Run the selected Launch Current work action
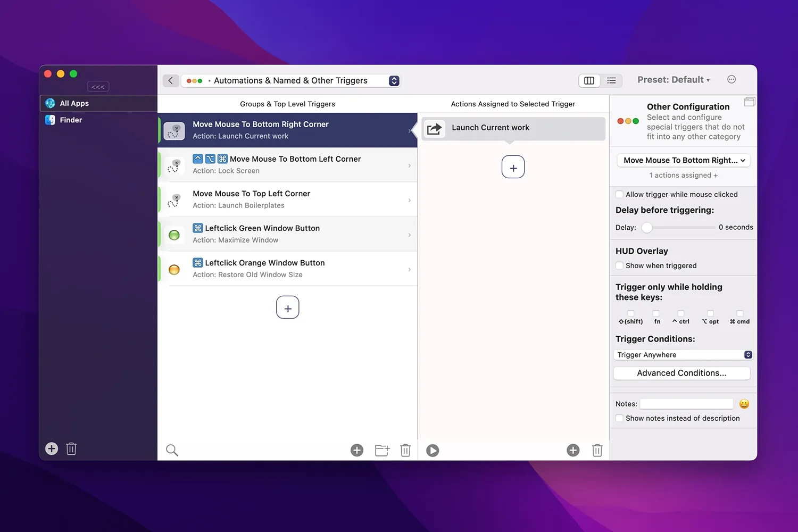The image size is (798, 532). pos(433,450)
